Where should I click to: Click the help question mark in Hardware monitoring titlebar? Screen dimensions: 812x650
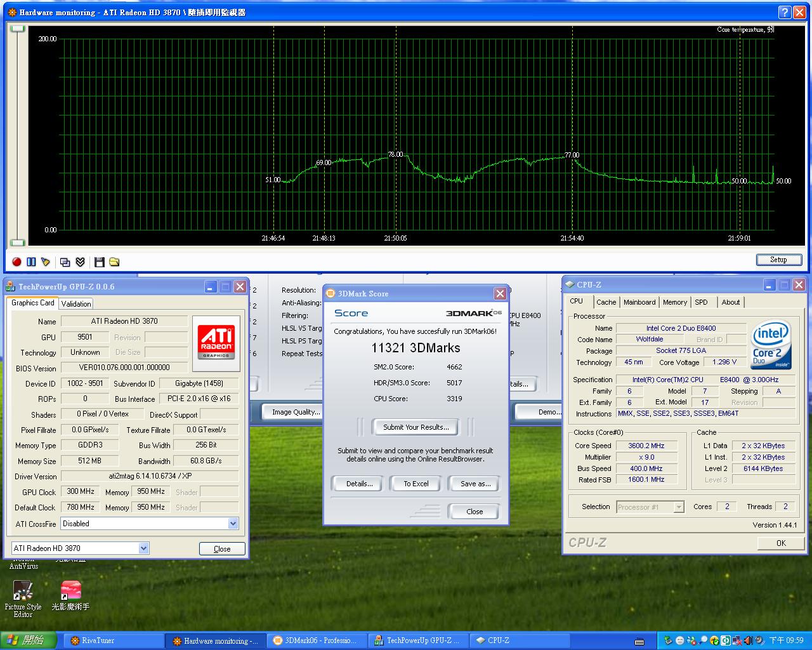coord(785,12)
